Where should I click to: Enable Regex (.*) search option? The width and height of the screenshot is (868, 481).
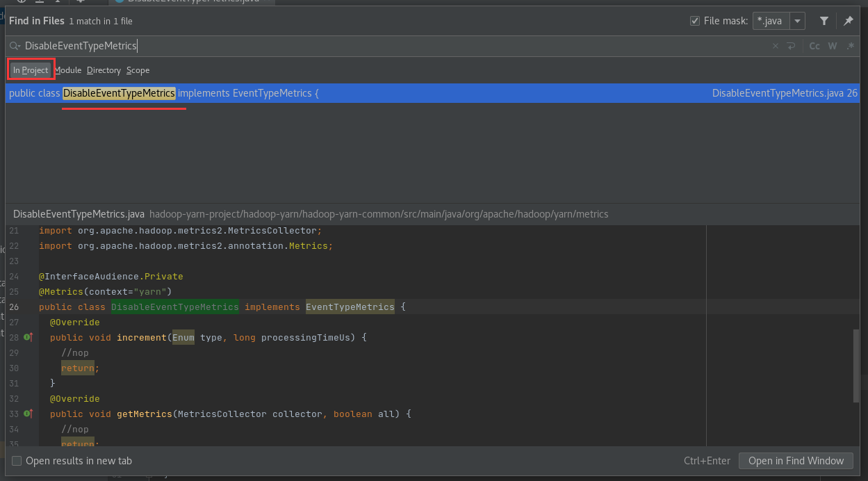851,47
